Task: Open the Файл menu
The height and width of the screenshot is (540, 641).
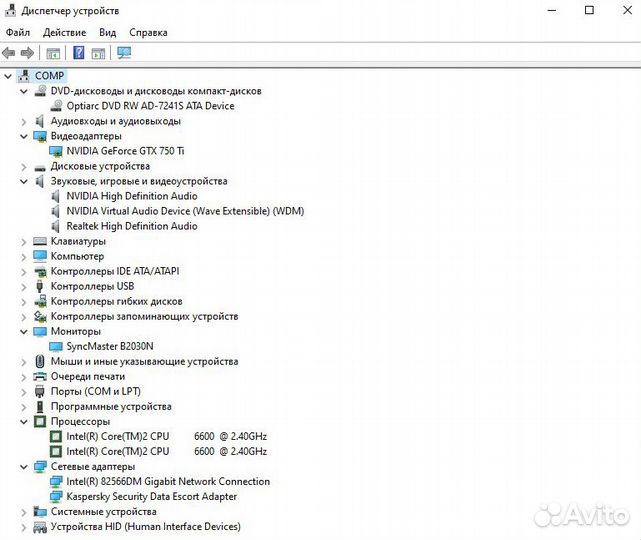Action: click(x=17, y=32)
